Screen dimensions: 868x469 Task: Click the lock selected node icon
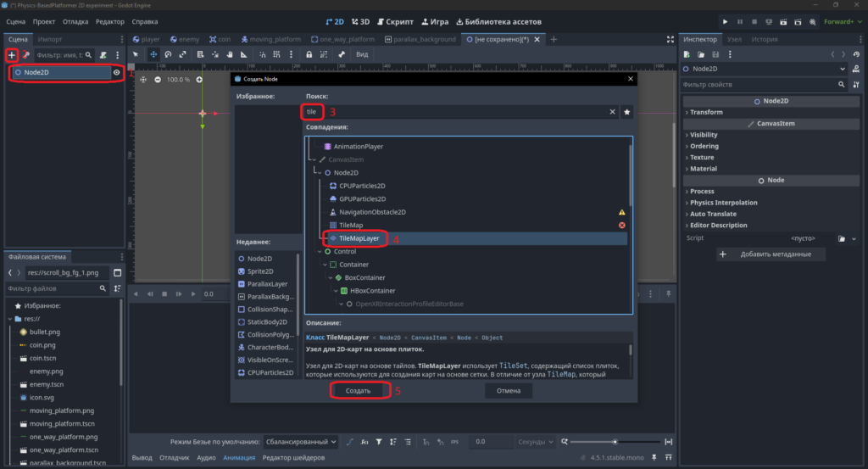point(309,54)
